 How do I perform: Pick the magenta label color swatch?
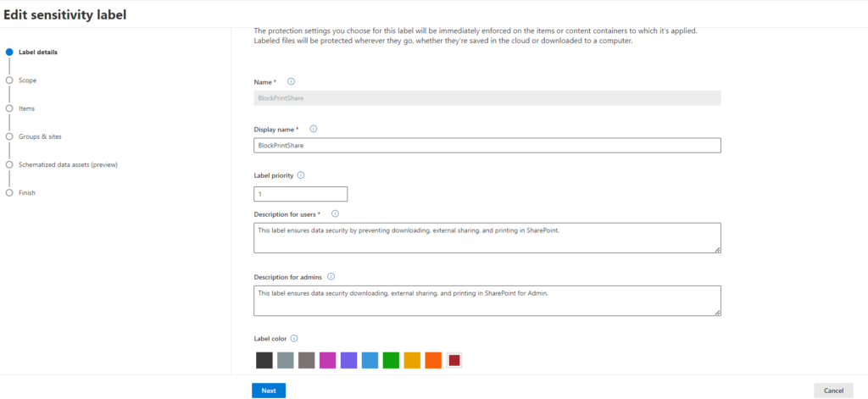(x=327, y=360)
